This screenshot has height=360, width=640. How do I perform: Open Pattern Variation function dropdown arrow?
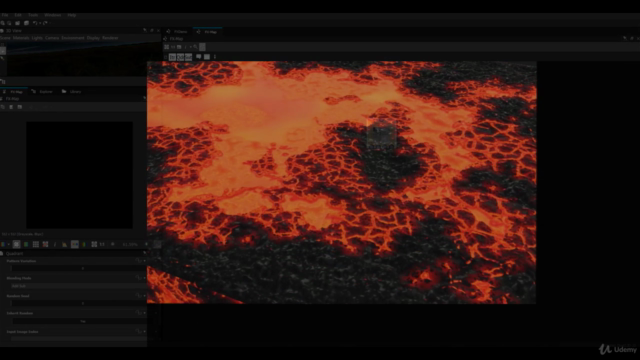[x=144, y=261]
